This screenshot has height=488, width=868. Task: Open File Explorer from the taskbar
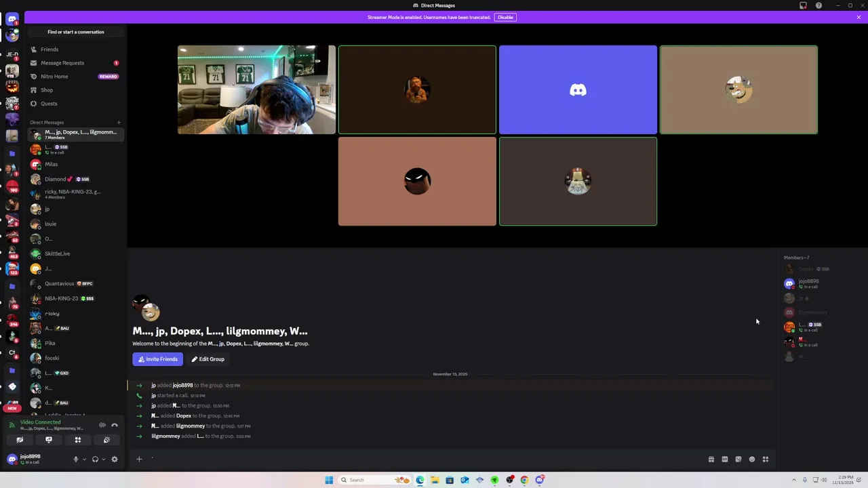(435, 480)
